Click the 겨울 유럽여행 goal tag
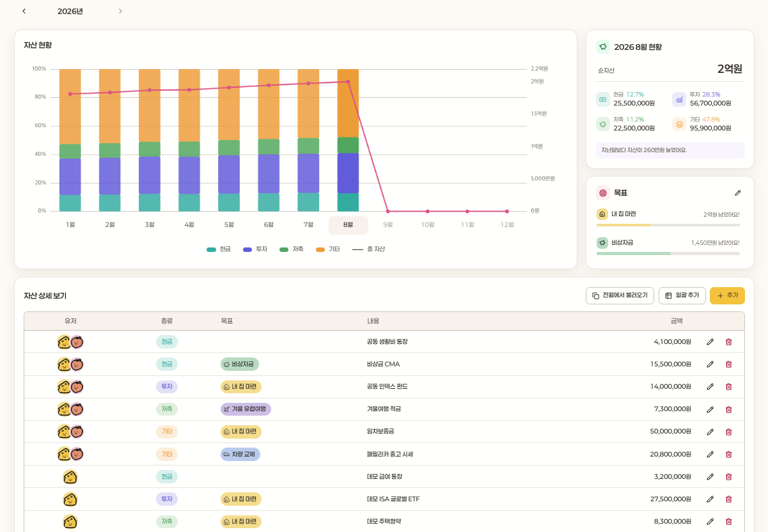This screenshot has width=768, height=532. pos(246,409)
